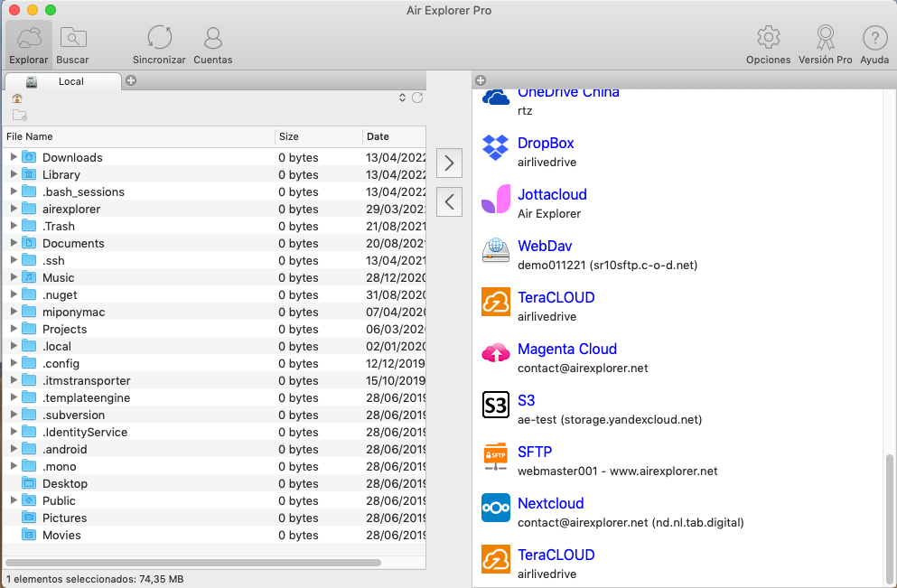Refresh the local file list
The image size is (897, 588).
click(x=417, y=98)
